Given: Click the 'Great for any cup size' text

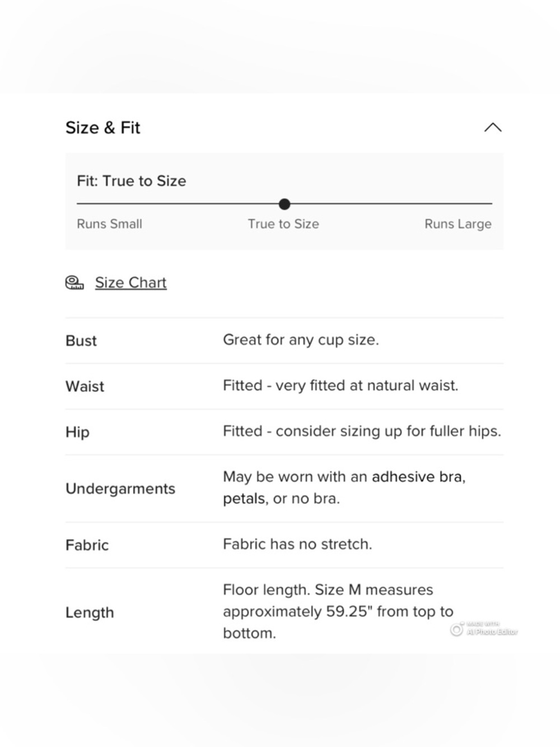Looking at the screenshot, I should pyautogui.click(x=301, y=340).
